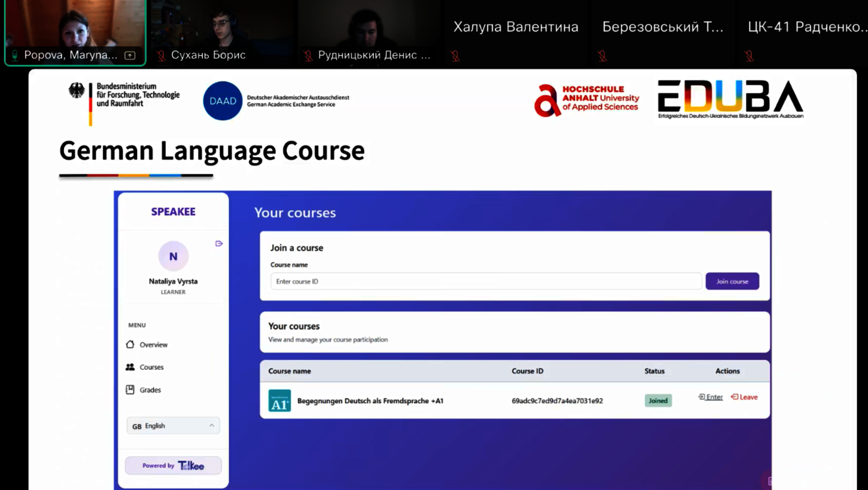The image size is (868, 490).
Task: Click course name Begegnungen Deutsch als Fremdsprache +A1
Action: tap(370, 401)
